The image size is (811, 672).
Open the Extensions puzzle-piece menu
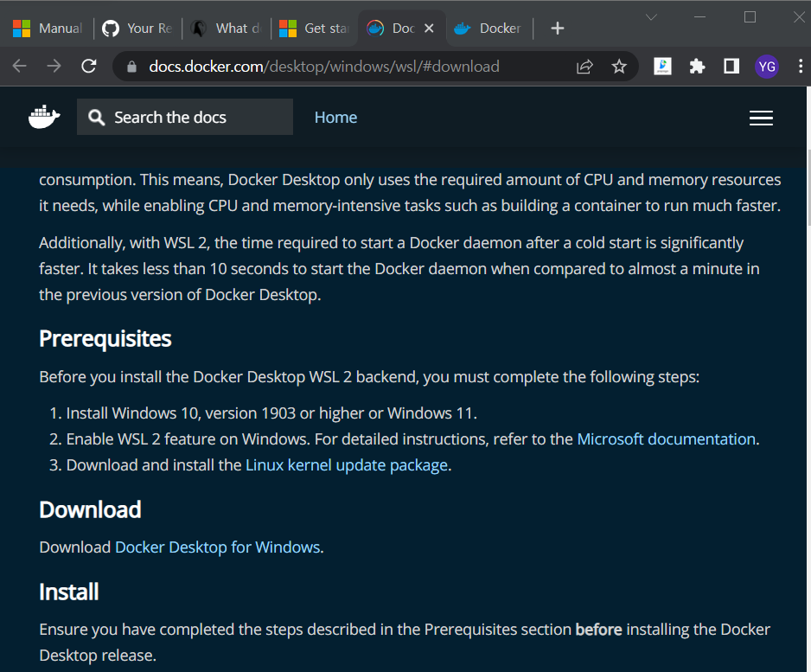697,67
